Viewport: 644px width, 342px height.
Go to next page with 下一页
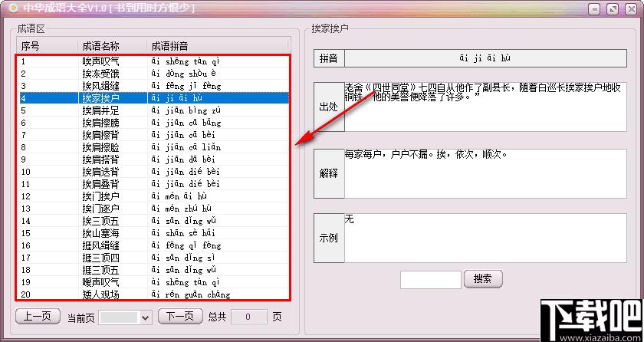click(x=180, y=316)
